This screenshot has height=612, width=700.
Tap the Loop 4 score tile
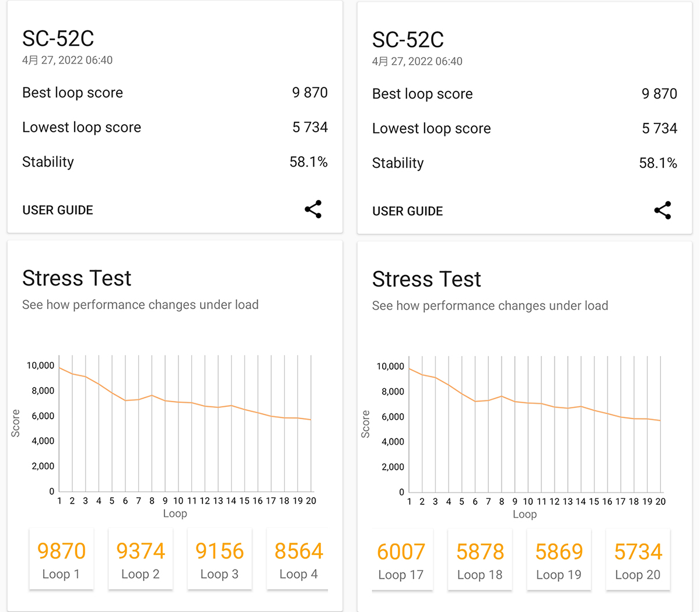[297, 560]
